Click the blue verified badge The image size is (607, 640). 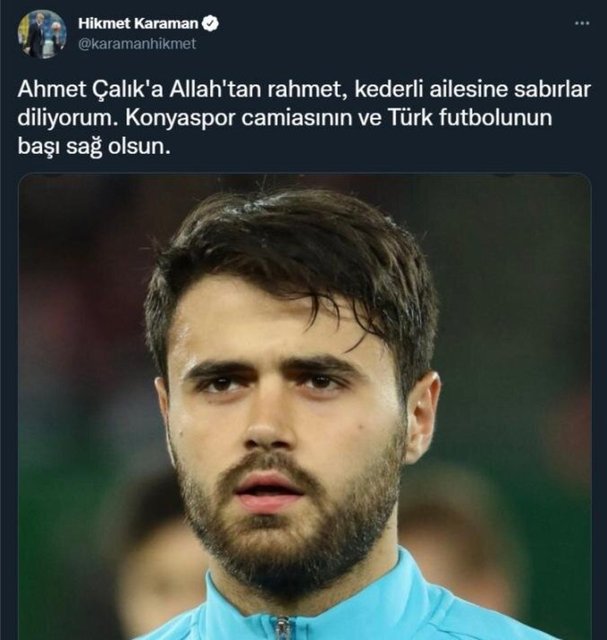pyautogui.click(x=211, y=24)
